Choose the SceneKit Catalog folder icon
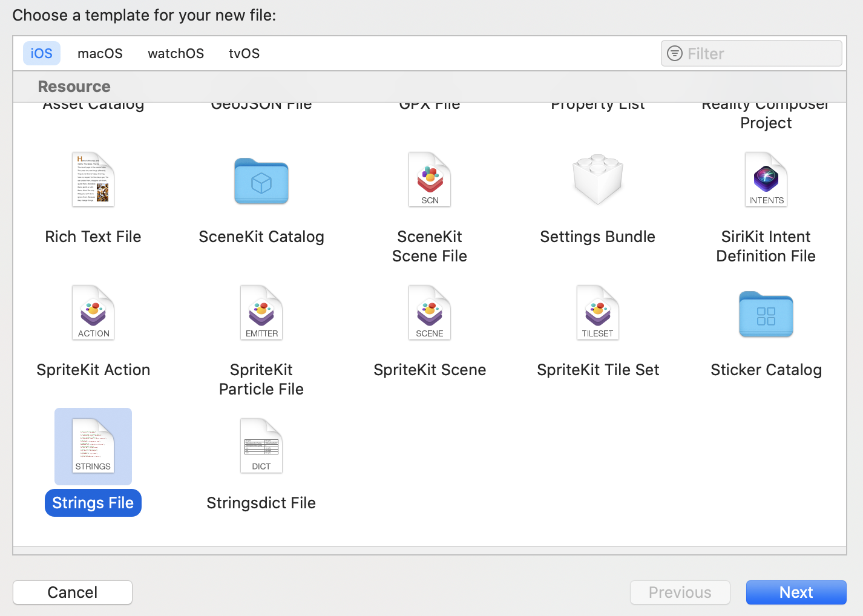This screenshot has width=863, height=616. coord(261,181)
